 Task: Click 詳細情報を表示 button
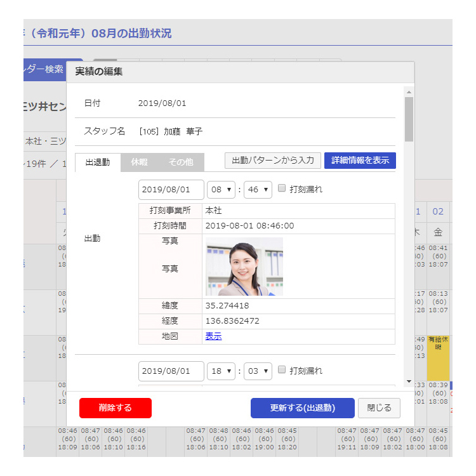point(360,161)
